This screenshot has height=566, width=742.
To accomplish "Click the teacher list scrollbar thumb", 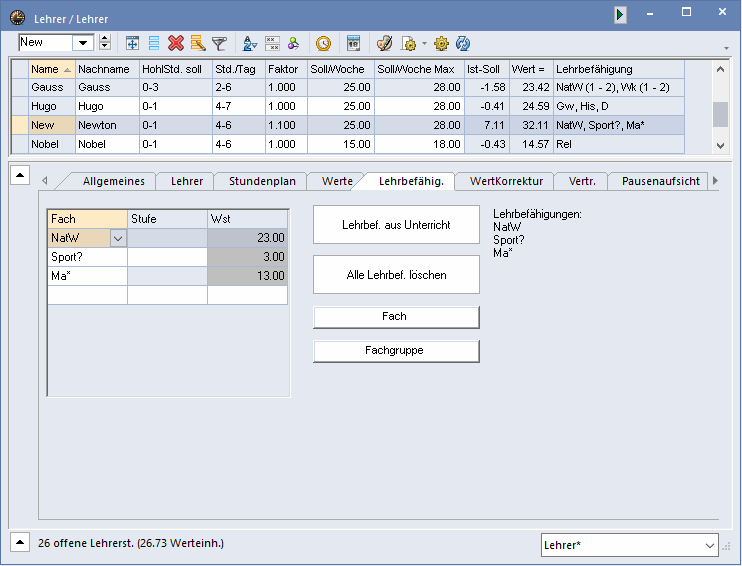I will click(720, 114).
